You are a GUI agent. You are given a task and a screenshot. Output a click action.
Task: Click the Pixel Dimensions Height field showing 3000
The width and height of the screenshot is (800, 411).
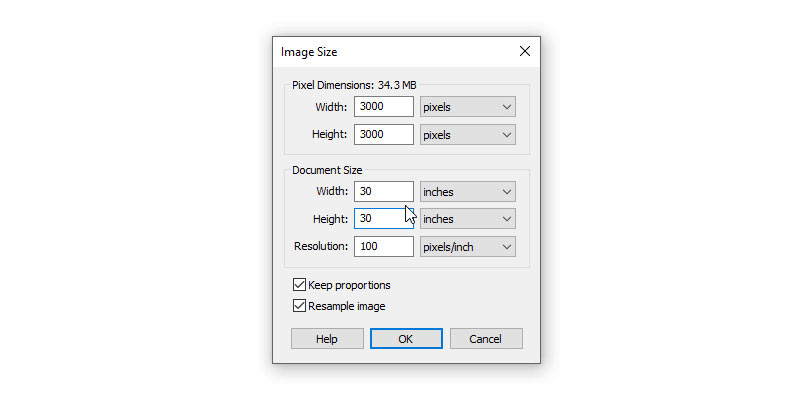[x=384, y=135]
